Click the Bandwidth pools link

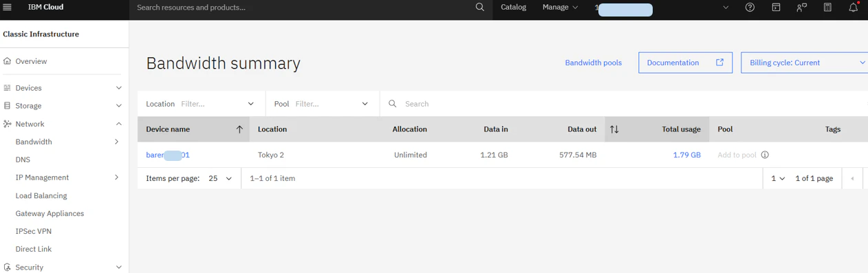593,63
